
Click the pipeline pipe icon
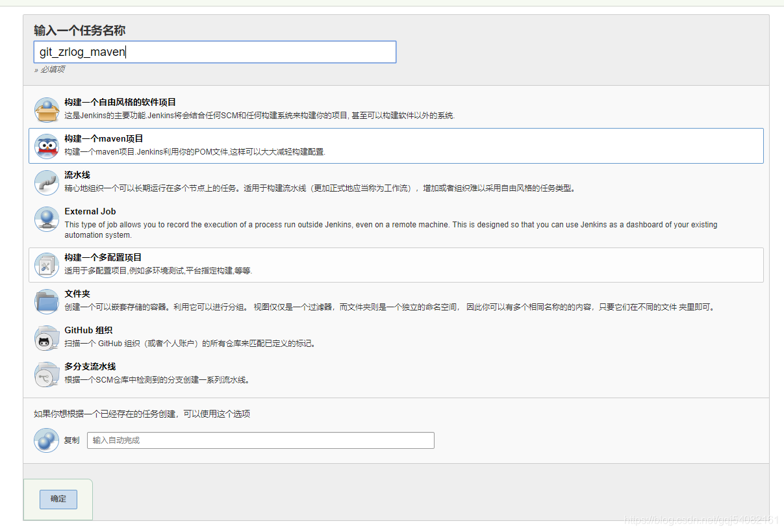47,183
